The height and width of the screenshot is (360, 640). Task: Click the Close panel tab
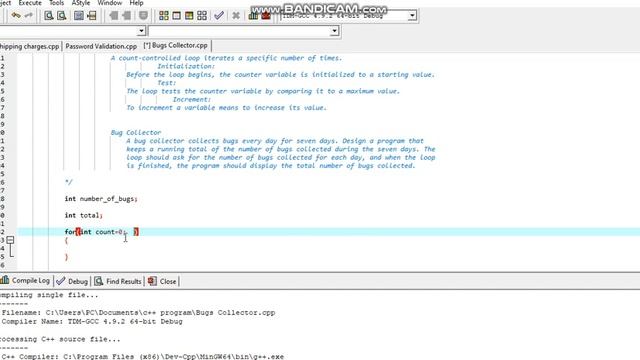(162, 281)
